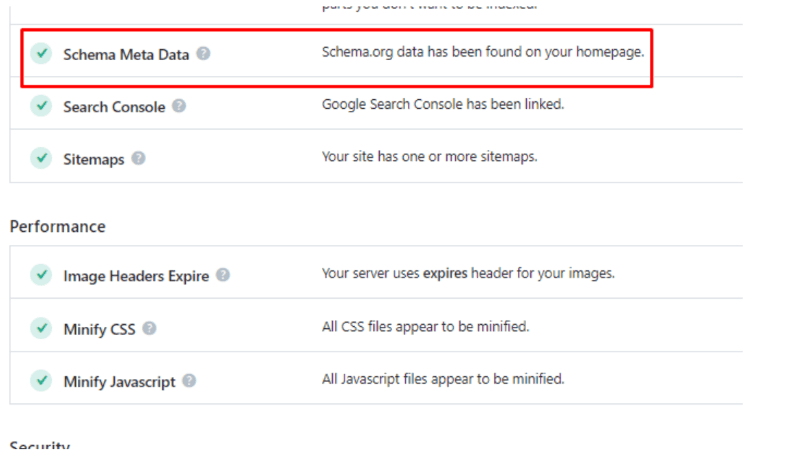Click 'All CSS files appear to be minified.'
Image resolution: width=795 pixels, height=452 pixels.
pos(425,327)
